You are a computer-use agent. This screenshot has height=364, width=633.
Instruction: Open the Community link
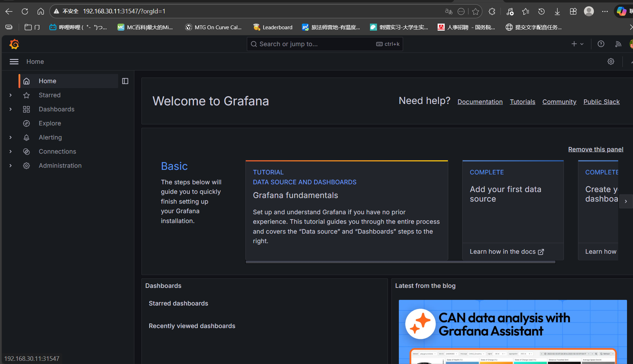559,102
